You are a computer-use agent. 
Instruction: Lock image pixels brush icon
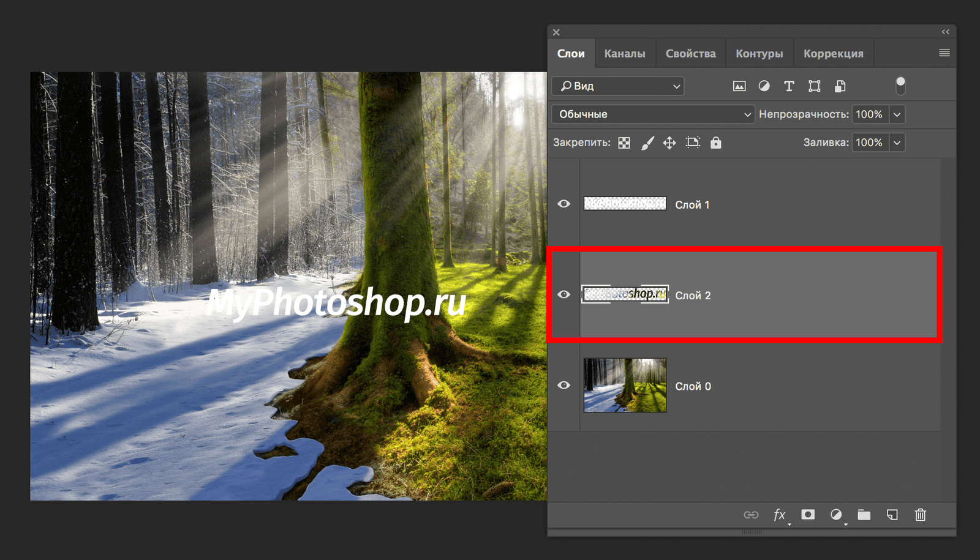coord(647,143)
